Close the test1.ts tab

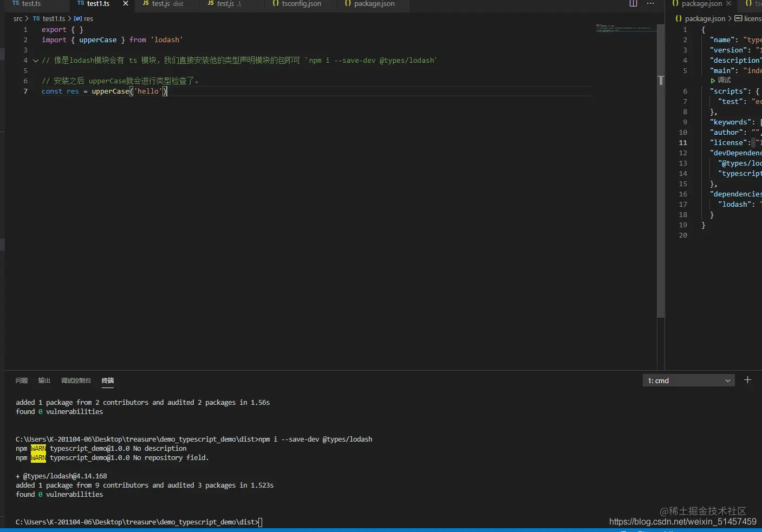click(x=126, y=4)
